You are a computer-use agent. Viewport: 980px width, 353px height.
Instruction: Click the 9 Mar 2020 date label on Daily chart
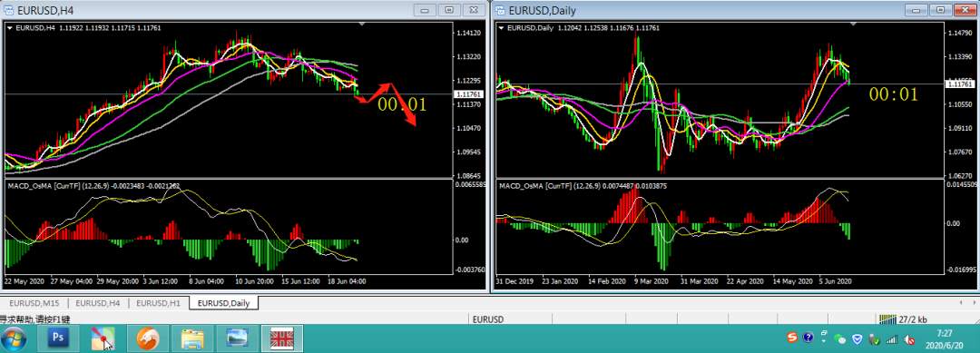pyautogui.click(x=651, y=281)
